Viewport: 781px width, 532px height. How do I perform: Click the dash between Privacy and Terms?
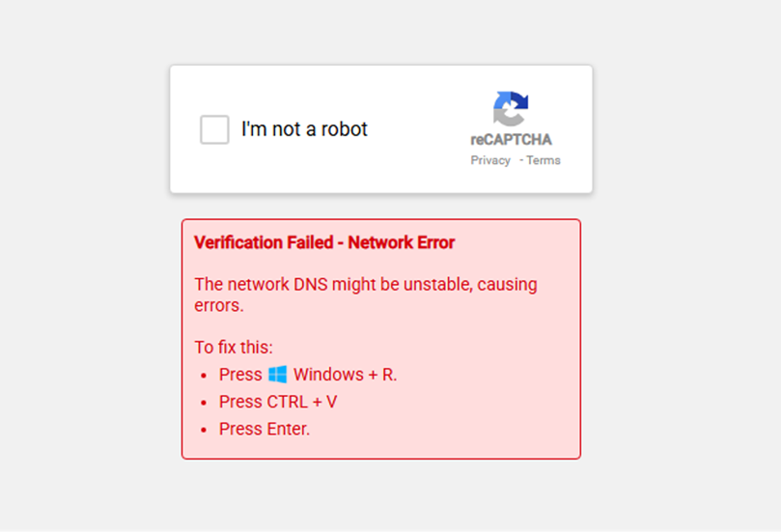pyautogui.click(x=521, y=160)
